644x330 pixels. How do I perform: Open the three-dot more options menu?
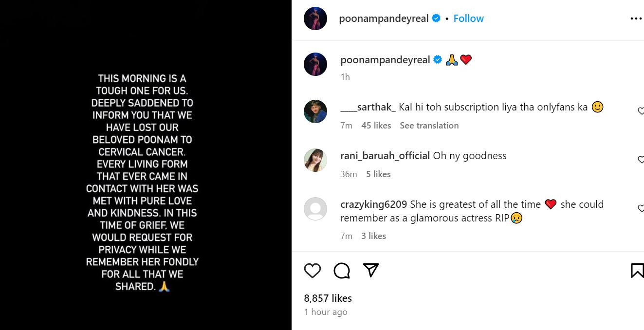pyautogui.click(x=636, y=18)
